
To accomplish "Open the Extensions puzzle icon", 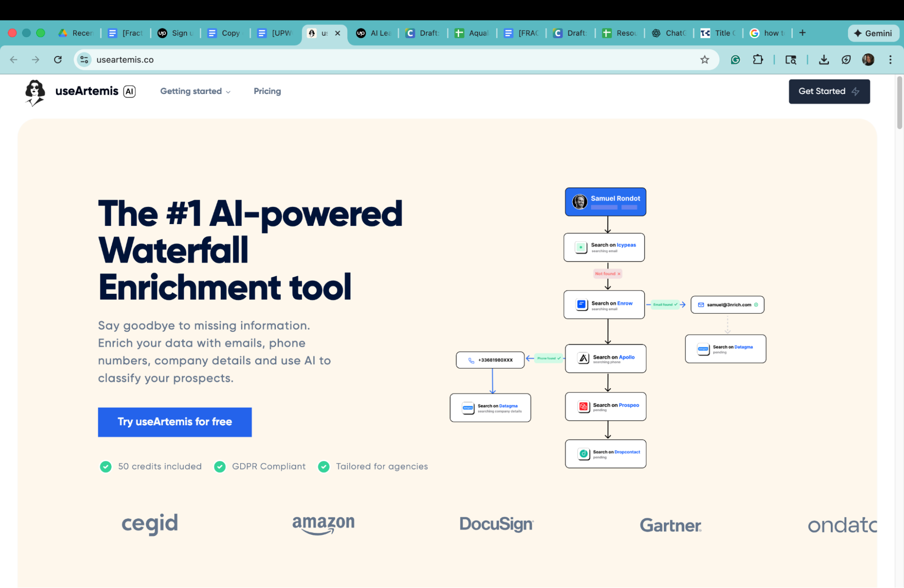I will tap(758, 60).
